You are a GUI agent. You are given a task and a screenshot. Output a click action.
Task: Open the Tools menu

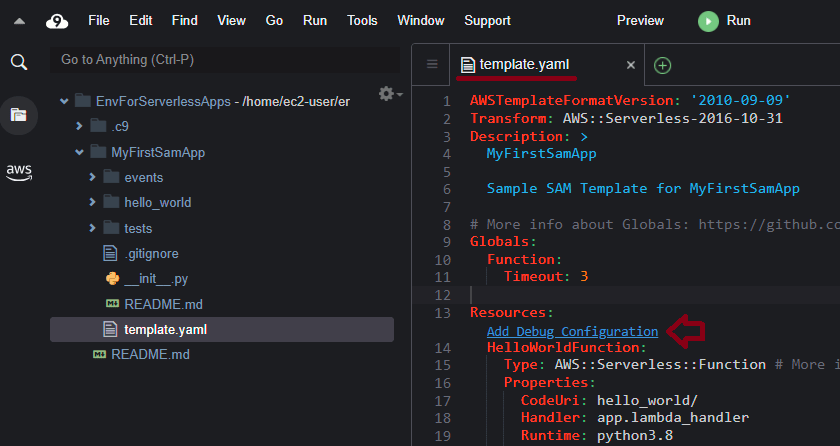point(362,21)
